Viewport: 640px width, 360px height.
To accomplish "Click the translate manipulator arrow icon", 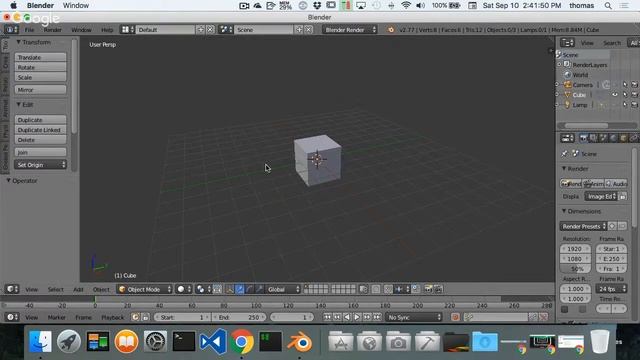I will (x=240, y=289).
